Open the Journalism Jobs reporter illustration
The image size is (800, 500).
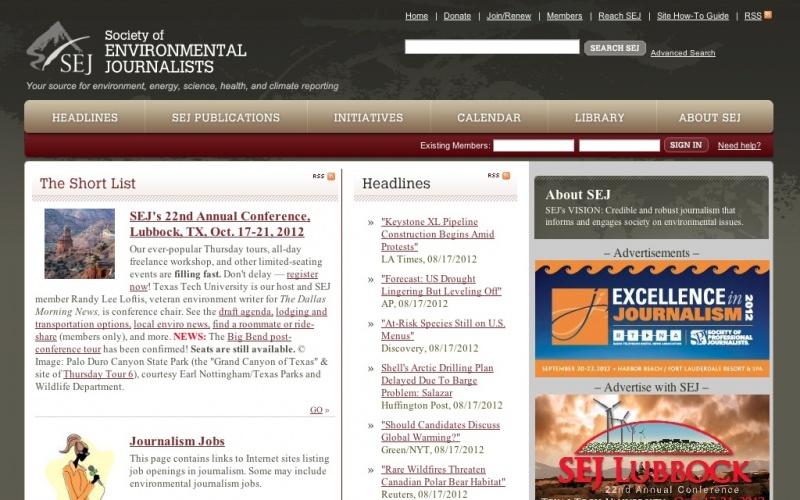point(79,467)
